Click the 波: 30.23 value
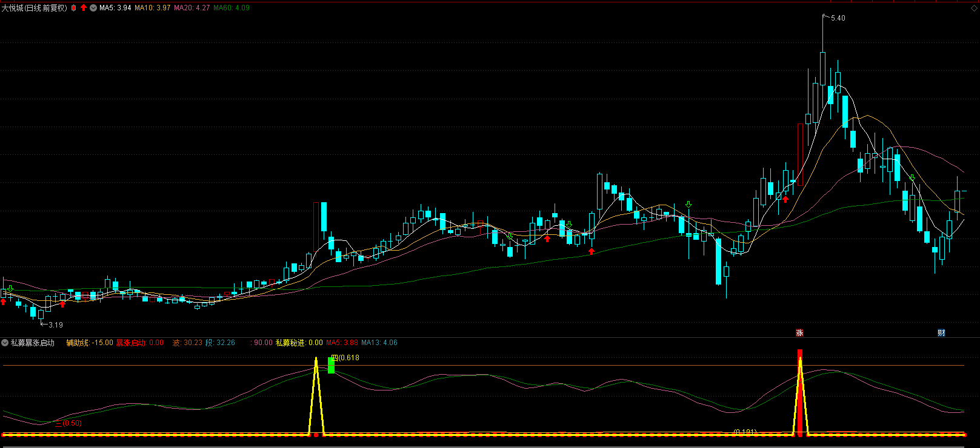 pyautogui.click(x=187, y=343)
